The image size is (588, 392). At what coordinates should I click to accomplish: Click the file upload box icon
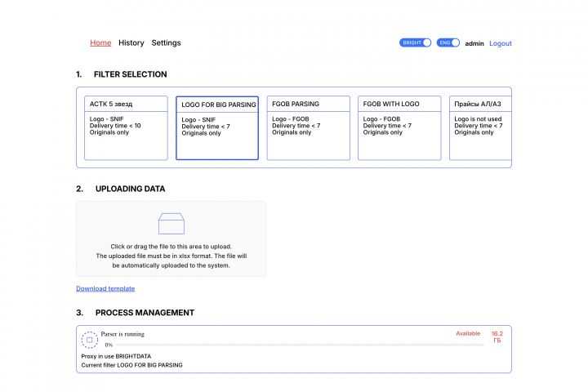pyautogui.click(x=171, y=223)
